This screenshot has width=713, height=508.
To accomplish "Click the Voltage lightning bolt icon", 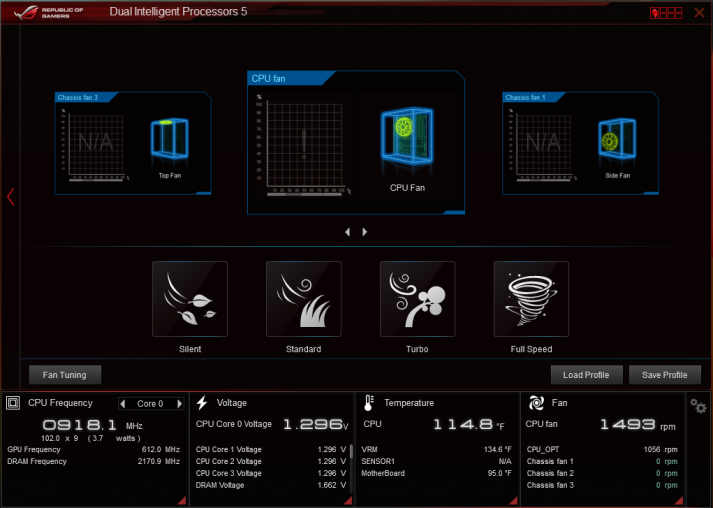I will click(x=202, y=403).
